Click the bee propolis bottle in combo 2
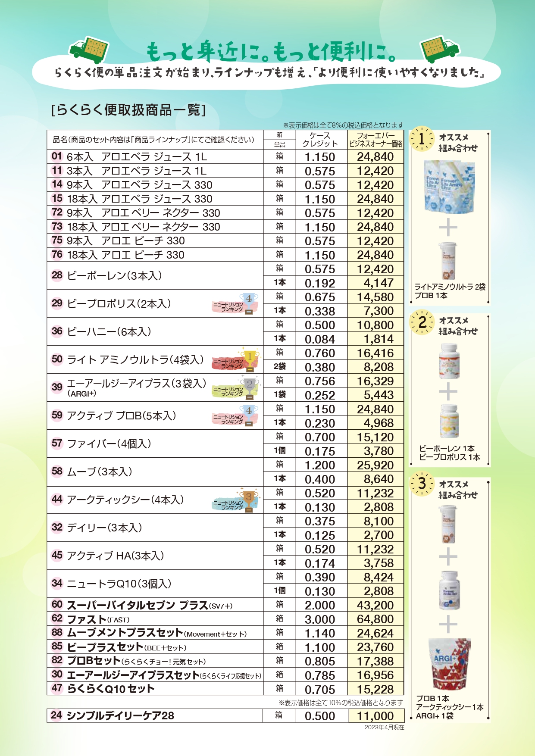The image size is (535, 756). 449,421
